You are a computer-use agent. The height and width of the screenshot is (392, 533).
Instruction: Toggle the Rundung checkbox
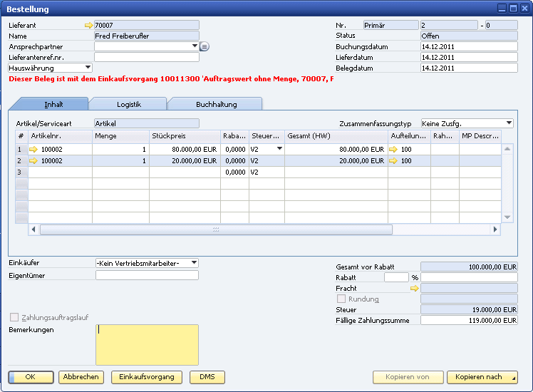click(341, 299)
